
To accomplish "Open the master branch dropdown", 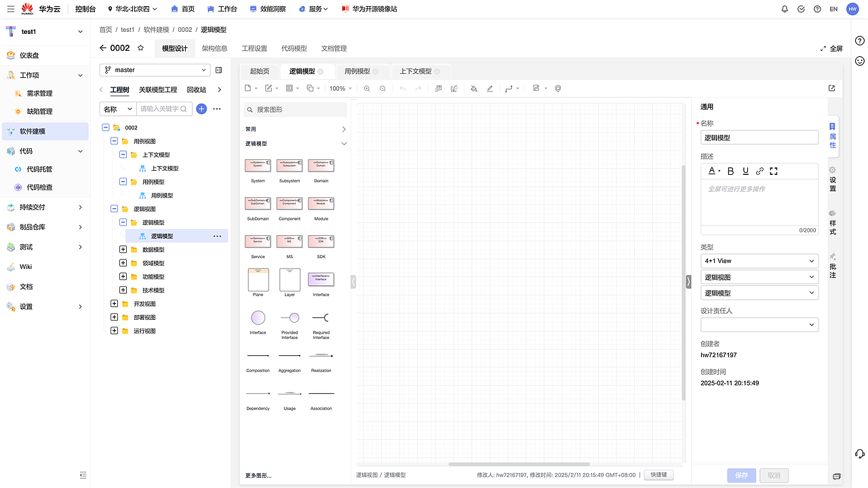I will [155, 70].
